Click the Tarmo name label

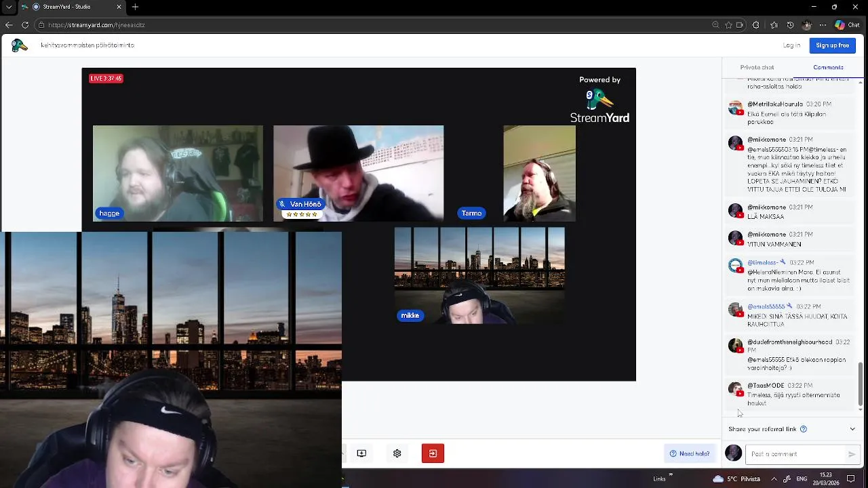pyautogui.click(x=471, y=213)
